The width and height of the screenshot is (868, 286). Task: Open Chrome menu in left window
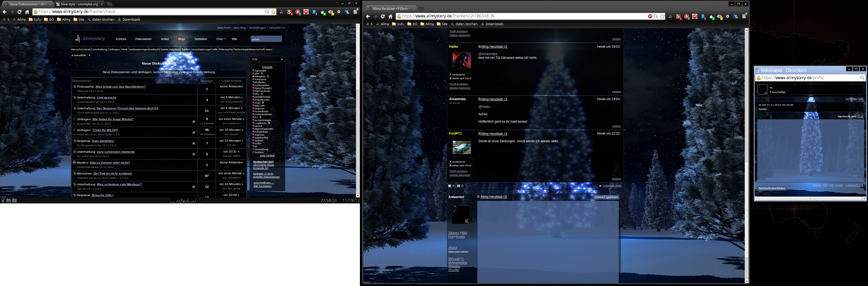pos(355,12)
